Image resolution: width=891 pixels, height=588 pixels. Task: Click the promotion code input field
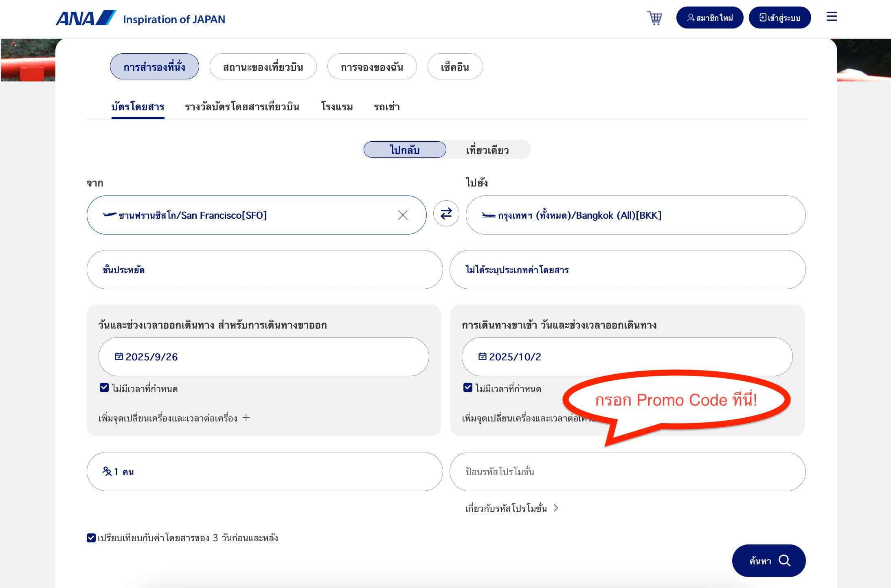tap(627, 472)
